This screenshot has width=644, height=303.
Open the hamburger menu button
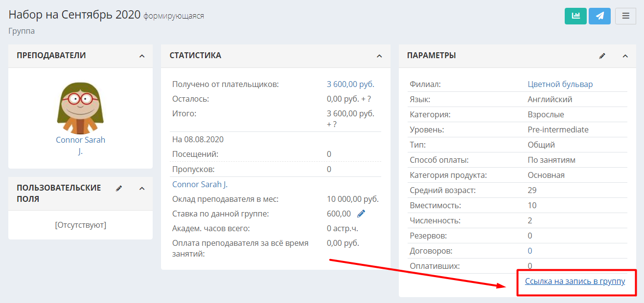pyautogui.click(x=625, y=16)
